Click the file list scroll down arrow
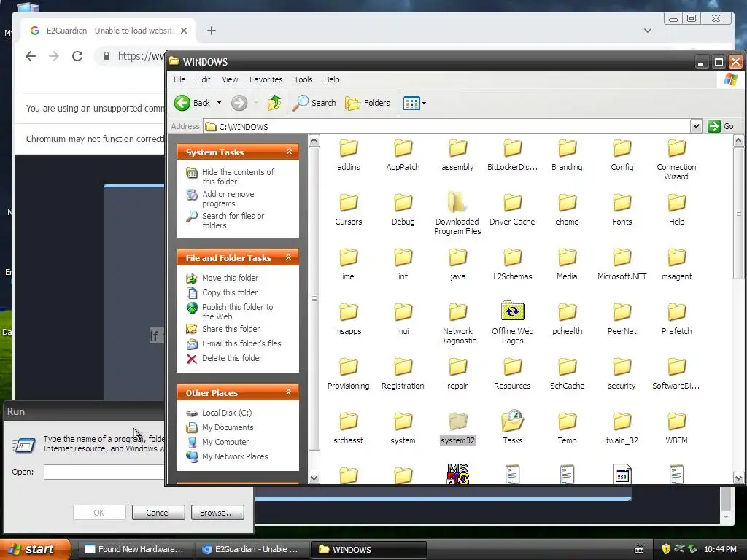Image resolution: width=747 pixels, height=560 pixels. [x=738, y=478]
